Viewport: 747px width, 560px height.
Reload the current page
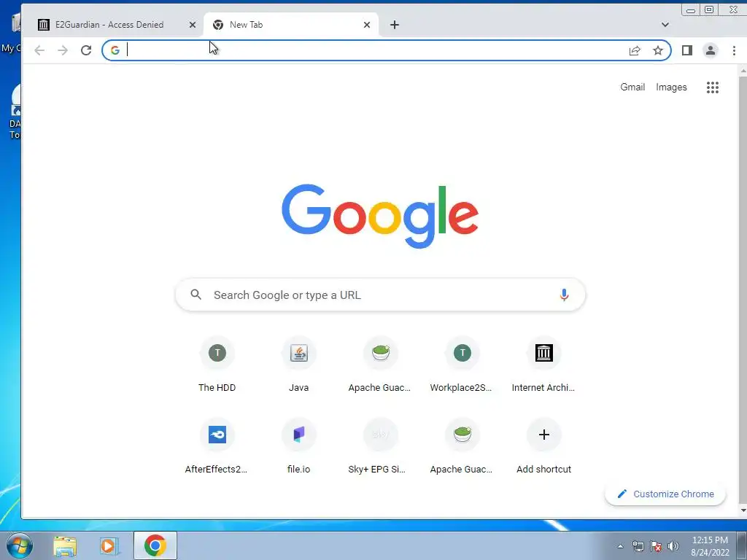click(86, 50)
